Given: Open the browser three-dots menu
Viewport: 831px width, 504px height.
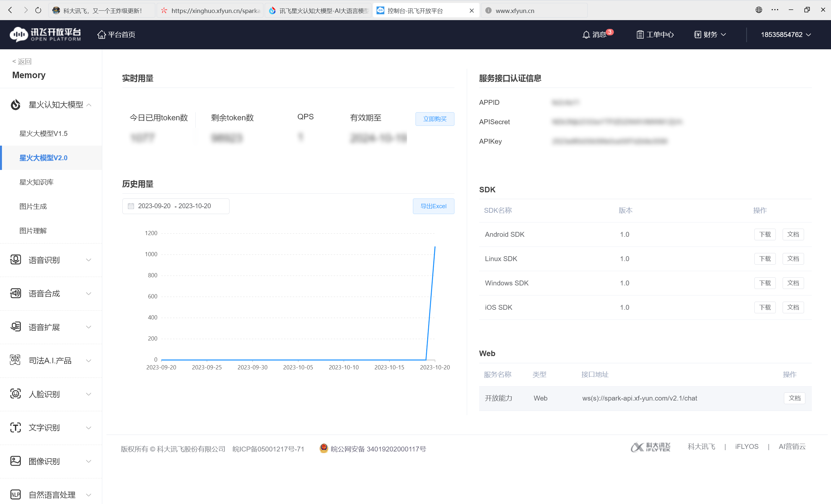Looking at the screenshot, I should click(775, 10).
